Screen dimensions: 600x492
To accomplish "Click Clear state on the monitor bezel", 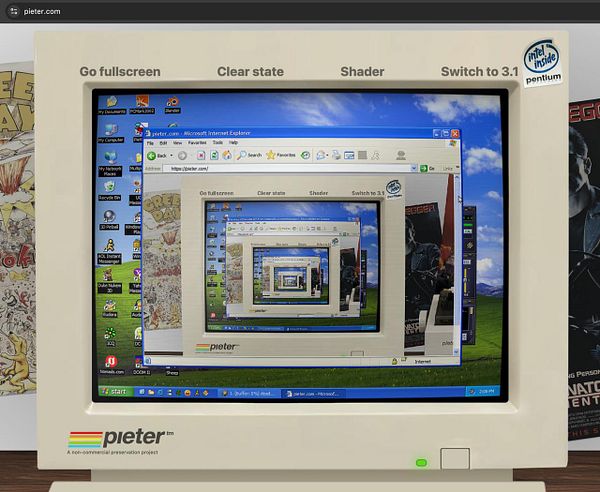I will point(250,72).
